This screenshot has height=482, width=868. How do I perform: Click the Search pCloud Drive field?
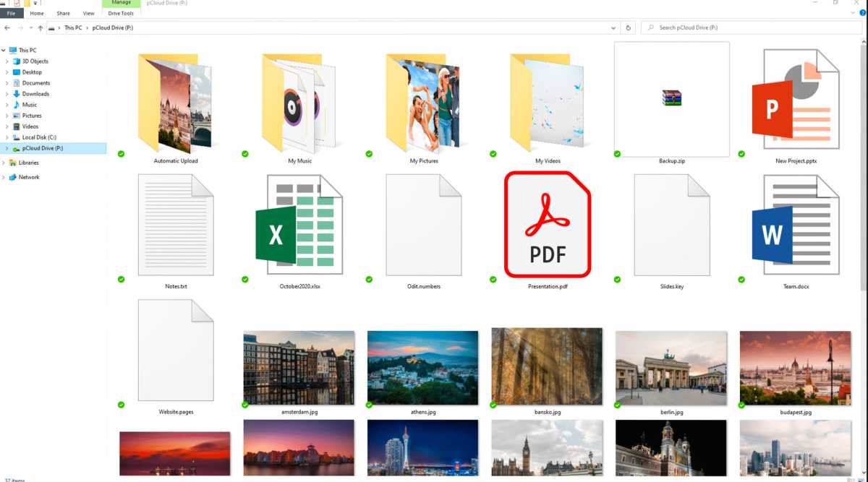(x=752, y=27)
